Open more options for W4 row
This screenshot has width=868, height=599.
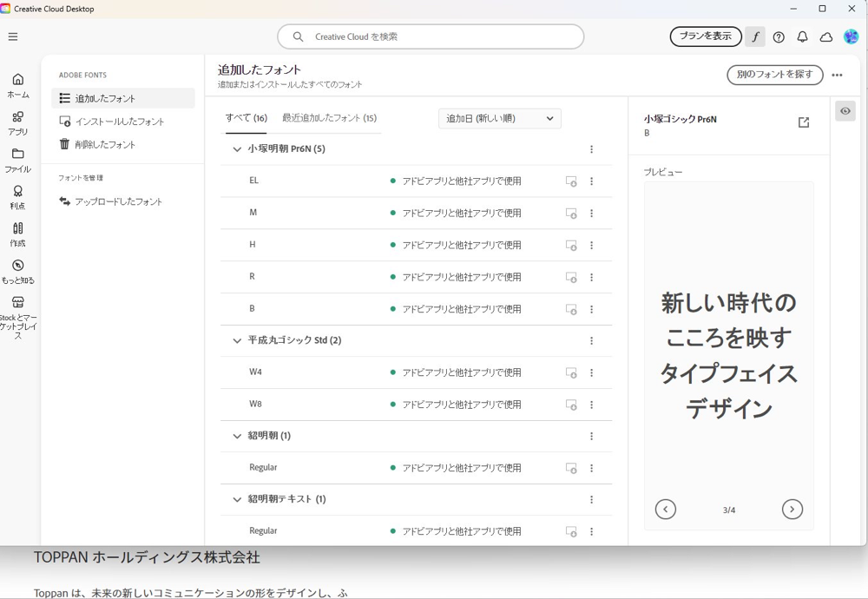(x=592, y=373)
